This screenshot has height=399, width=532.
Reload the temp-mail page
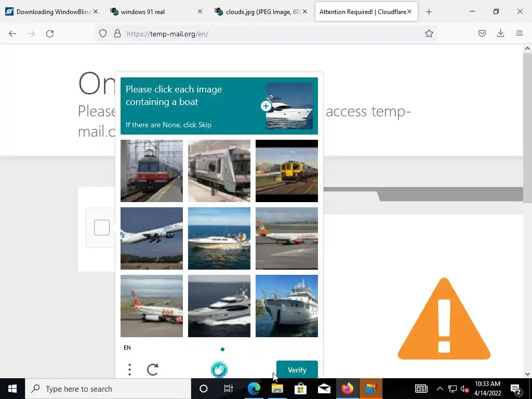click(50, 34)
